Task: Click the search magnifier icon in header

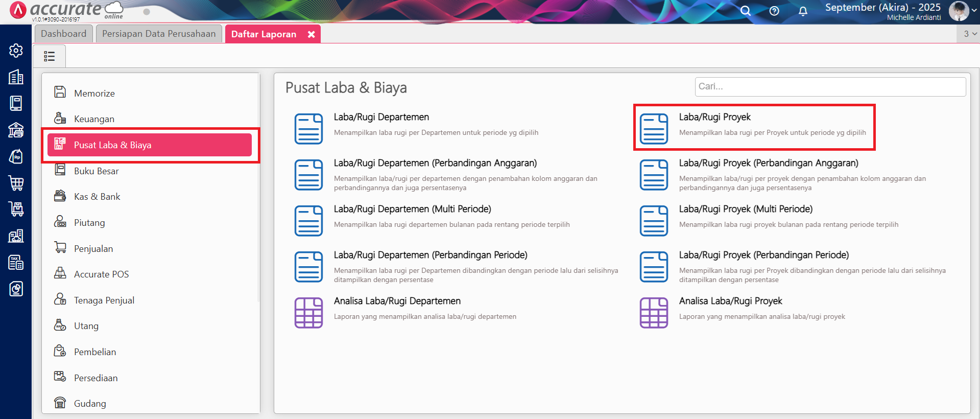Action: (746, 11)
